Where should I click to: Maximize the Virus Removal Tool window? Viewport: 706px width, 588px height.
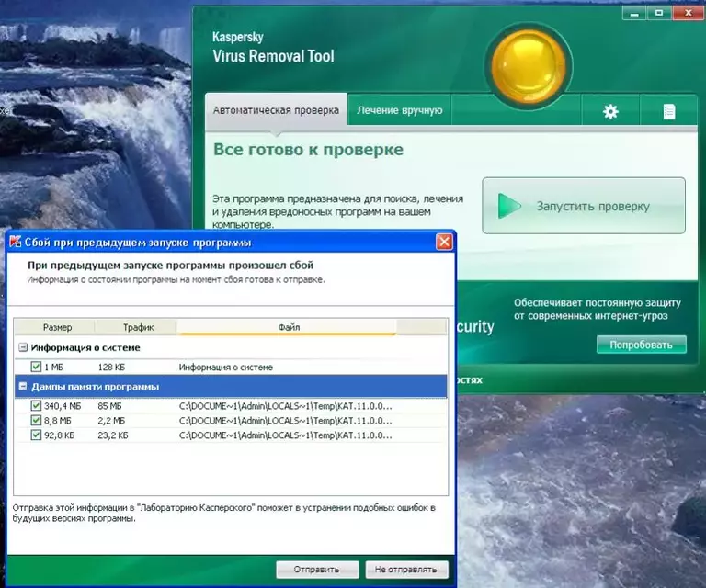pyautogui.click(x=659, y=13)
